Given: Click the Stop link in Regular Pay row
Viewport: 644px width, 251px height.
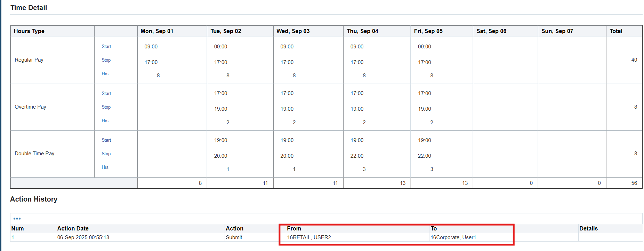Looking at the screenshot, I should 106,60.
